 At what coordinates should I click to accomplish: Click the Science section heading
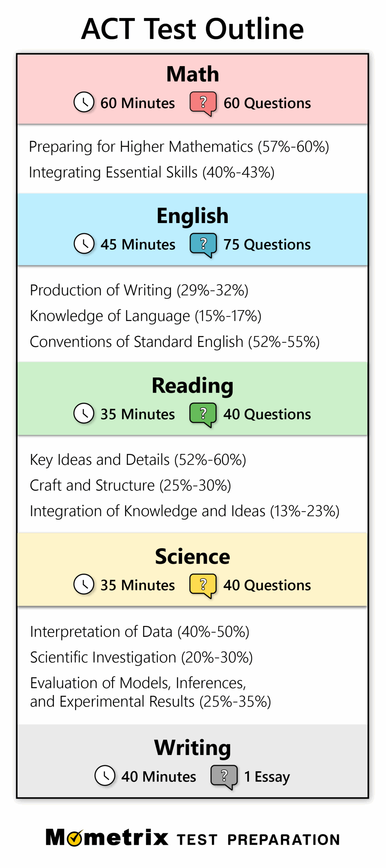(x=192, y=556)
